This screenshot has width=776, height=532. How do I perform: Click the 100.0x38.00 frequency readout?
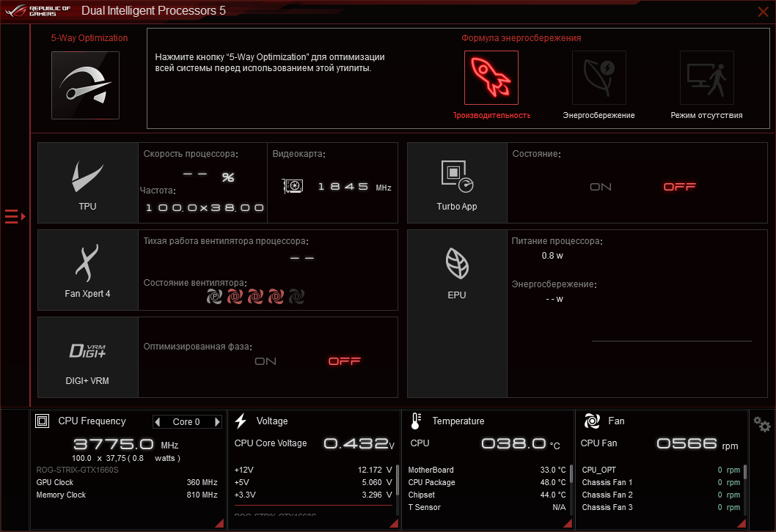click(x=205, y=207)
